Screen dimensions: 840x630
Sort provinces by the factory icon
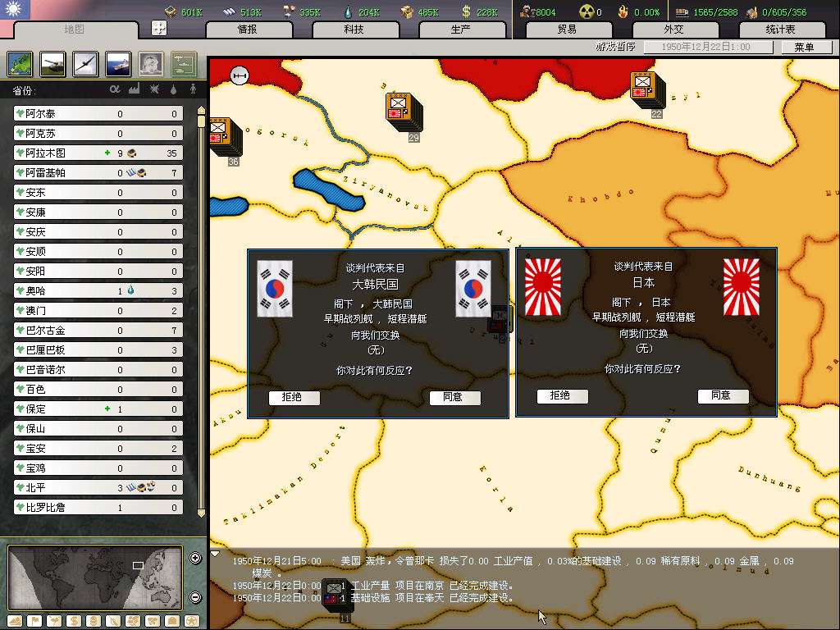tap(135, 89)
